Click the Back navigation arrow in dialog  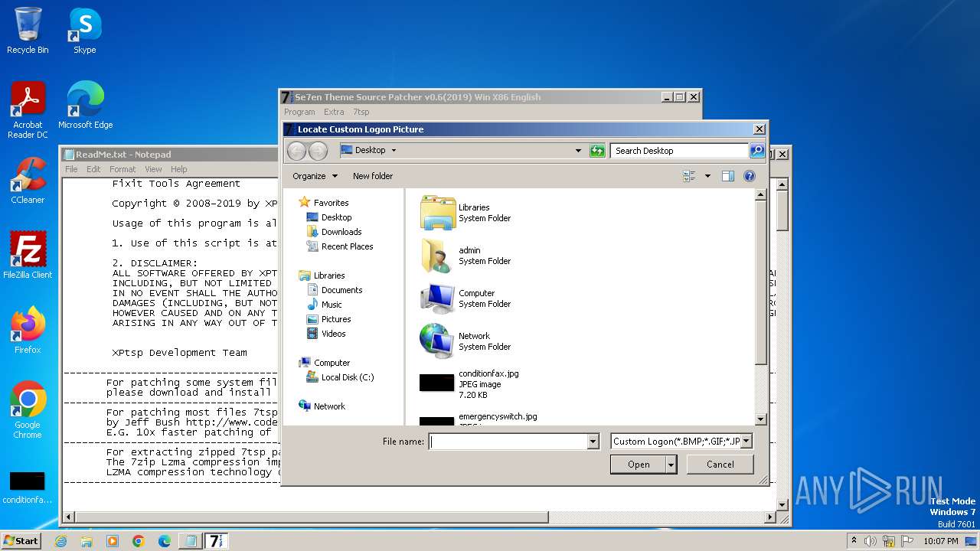296,151
